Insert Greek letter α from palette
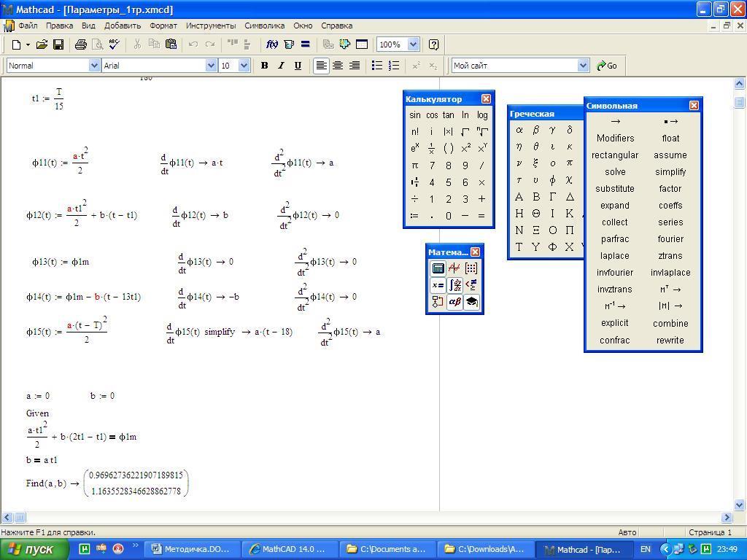The image size is (747, 560). click(x=519, y=130)
